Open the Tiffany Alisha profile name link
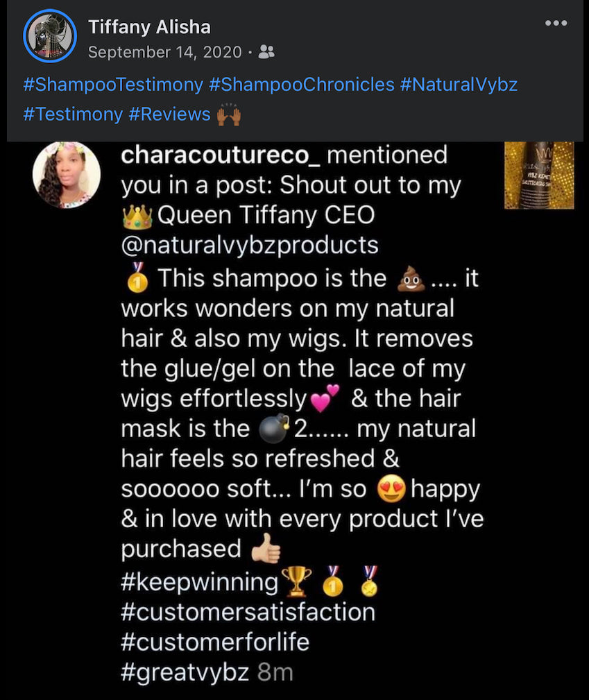This screenshot has width=589, height=700. [149, 28]
